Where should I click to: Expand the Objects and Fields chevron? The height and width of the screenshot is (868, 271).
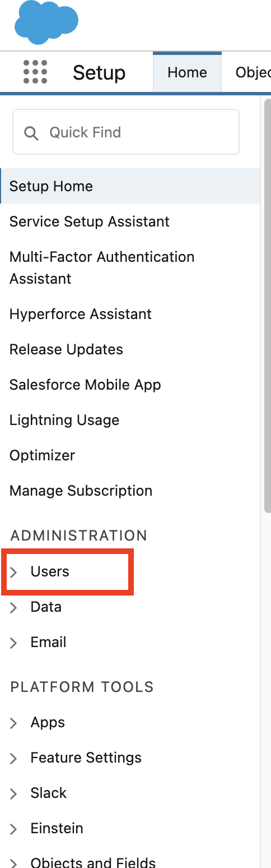(14, 863)
